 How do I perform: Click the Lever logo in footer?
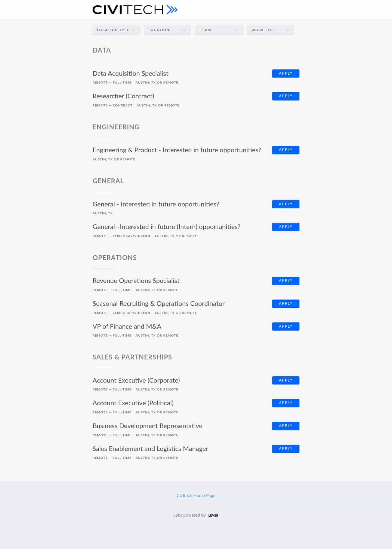[x=213, y=516]
